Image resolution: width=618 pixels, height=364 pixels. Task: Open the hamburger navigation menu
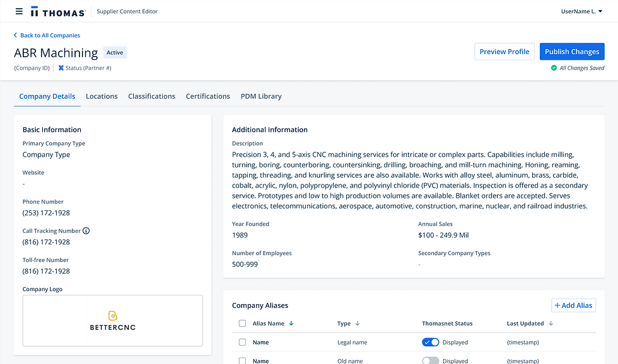point(19,11)
